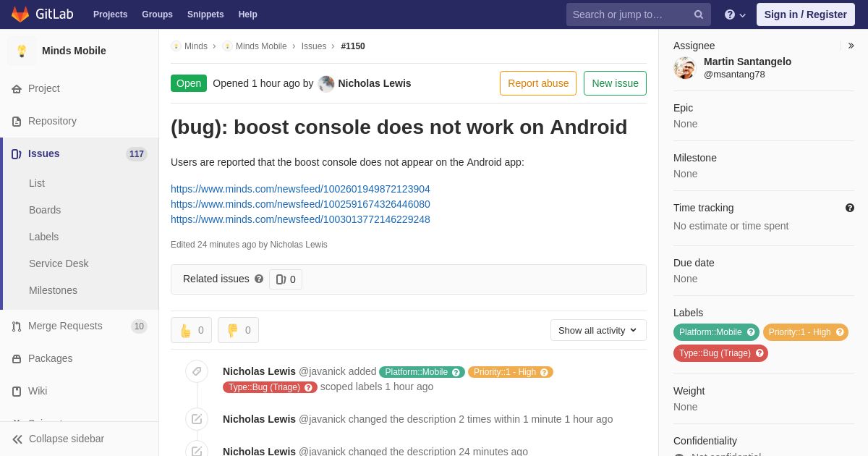The width and height of the screenshot is (868, 456).
Task: Click the thumbs down reaction
Action: [x=238, y=330]
